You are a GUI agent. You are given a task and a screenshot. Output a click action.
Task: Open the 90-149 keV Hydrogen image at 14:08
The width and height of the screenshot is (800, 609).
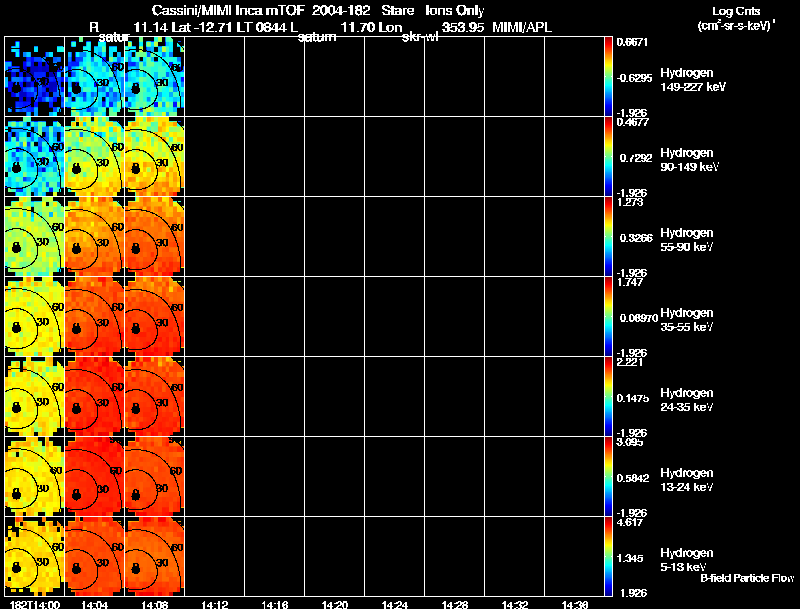pyautogui.click(x=155, y=157)
